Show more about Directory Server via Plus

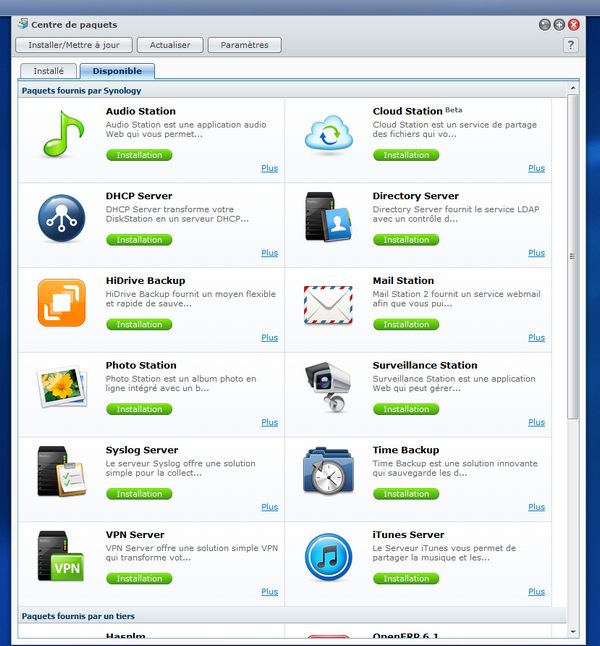click(x=537, y=253)
